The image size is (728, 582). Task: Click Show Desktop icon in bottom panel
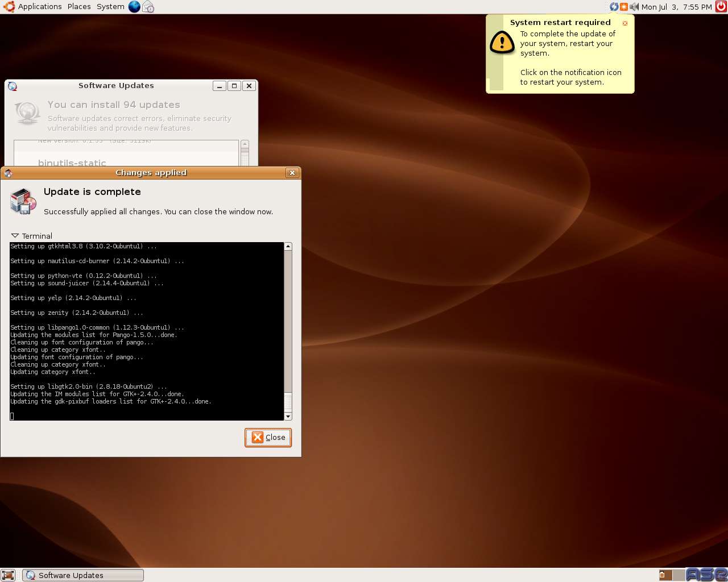8,575
